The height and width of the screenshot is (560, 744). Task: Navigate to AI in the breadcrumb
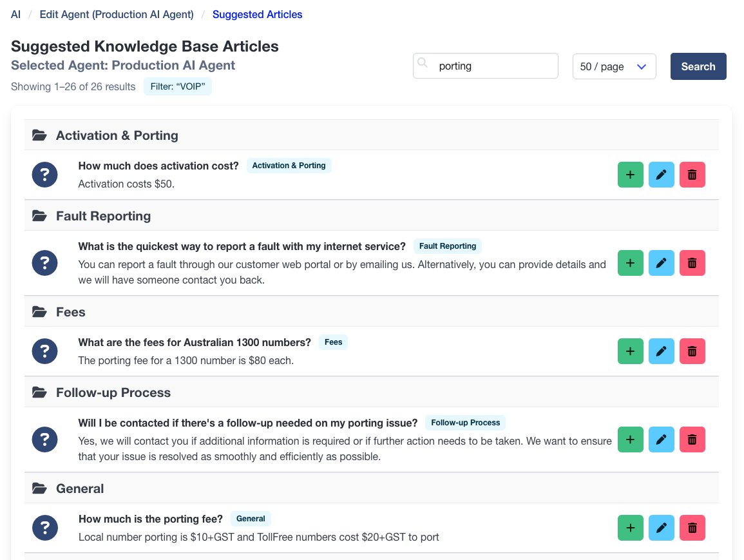[15, 14]
